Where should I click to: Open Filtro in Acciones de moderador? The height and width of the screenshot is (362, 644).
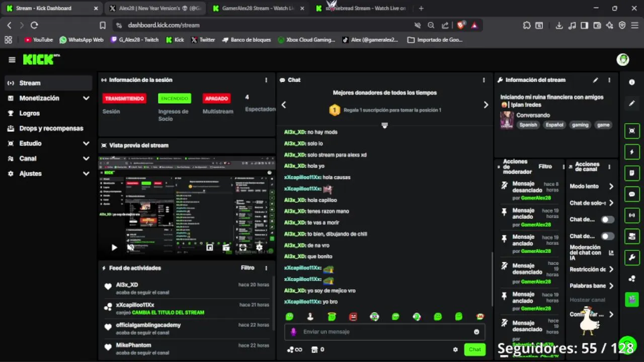click(x=545, y=166)
